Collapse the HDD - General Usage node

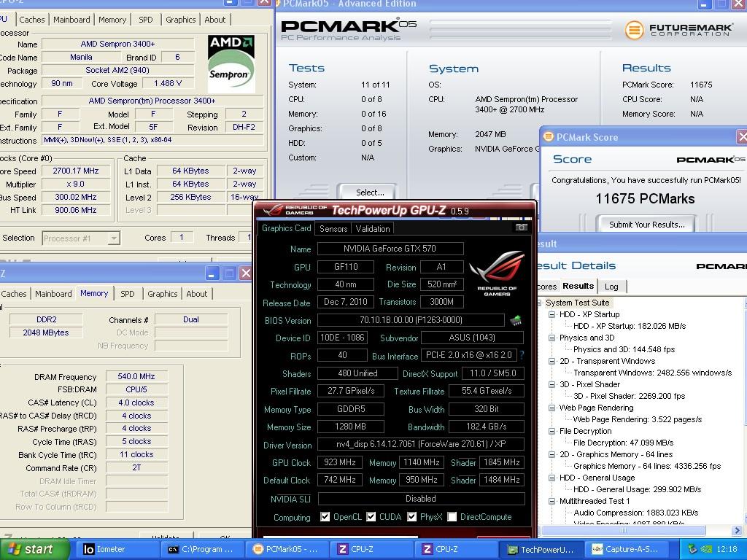pyautogui.click(x=551, y=478)
